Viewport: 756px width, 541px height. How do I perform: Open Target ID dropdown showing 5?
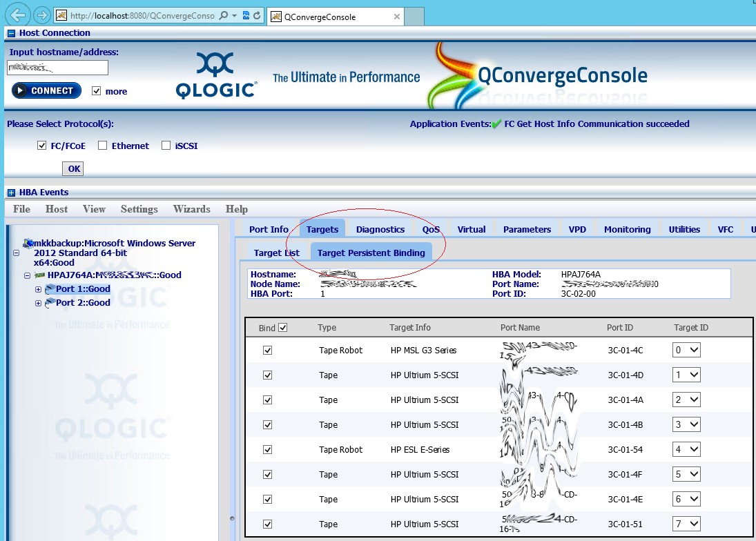tap(686, 475)
